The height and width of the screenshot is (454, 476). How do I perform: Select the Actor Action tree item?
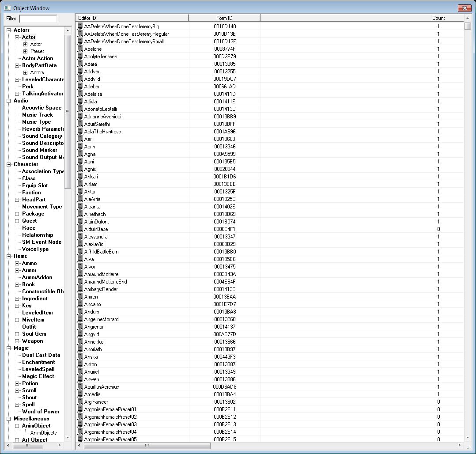click(38, 58)
